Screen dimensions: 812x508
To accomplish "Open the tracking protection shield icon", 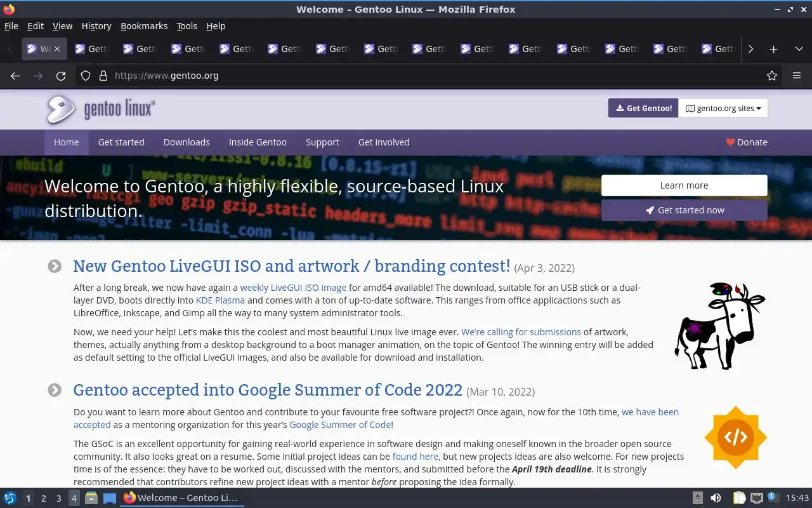I will pos(86,76).
